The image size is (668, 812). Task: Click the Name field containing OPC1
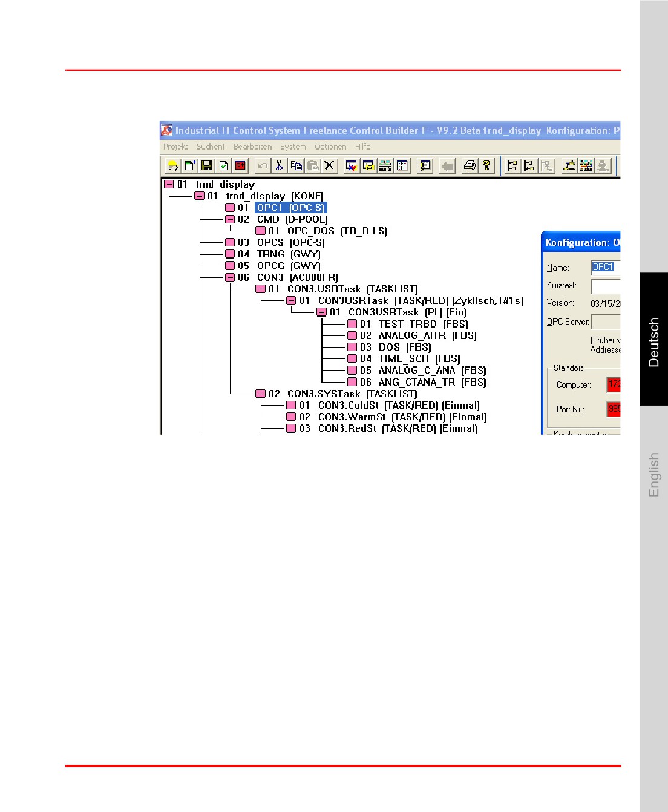(x=606, y=267)
